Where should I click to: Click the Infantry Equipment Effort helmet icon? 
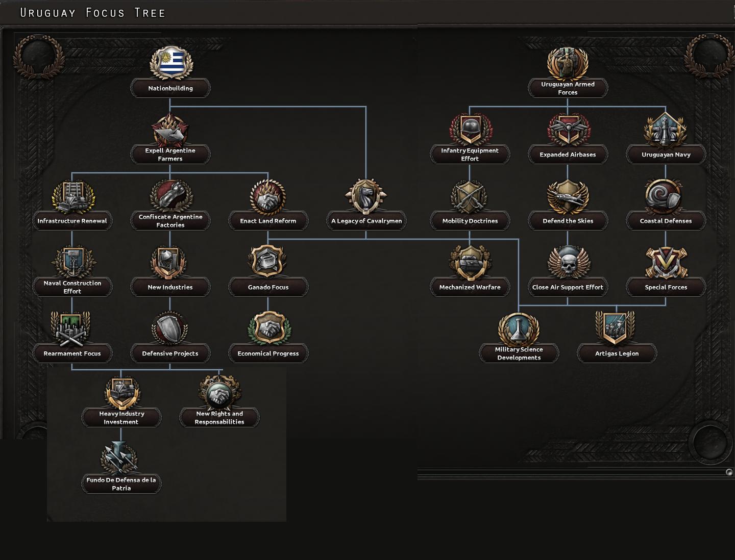pyautogui.click(x=470, y=129)
